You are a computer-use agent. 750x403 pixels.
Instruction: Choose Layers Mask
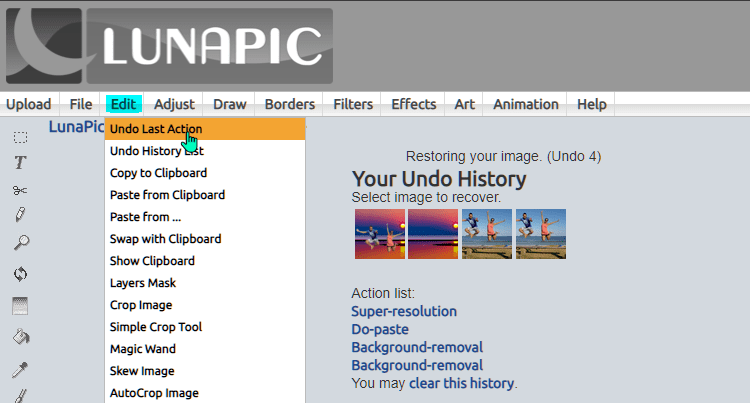tap(205, 283)
